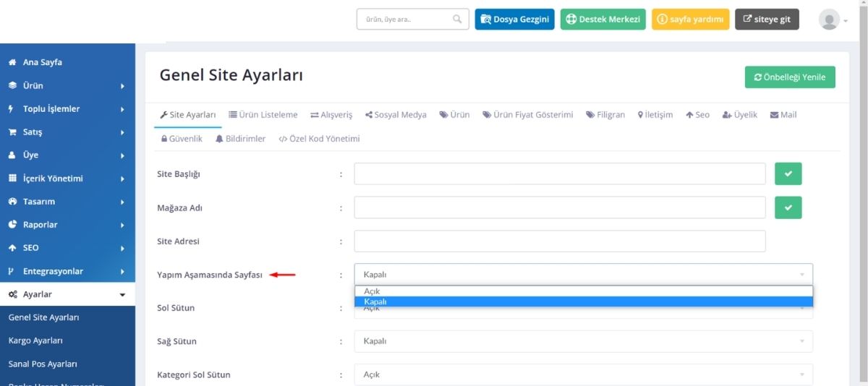The height and width of the screenshot is (386, 868).
Task: Expand the Entegrasyonlar sidebar menu
Action: coord(67,271)
